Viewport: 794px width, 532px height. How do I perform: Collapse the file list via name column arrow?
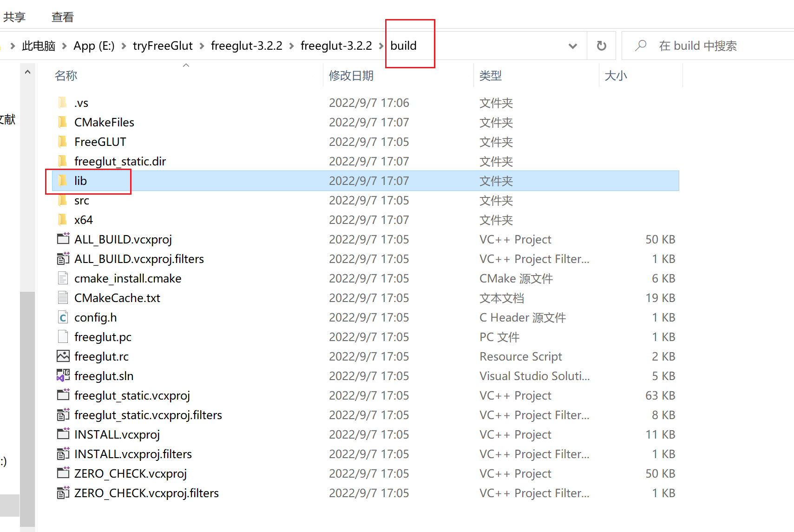pos(186,65)
